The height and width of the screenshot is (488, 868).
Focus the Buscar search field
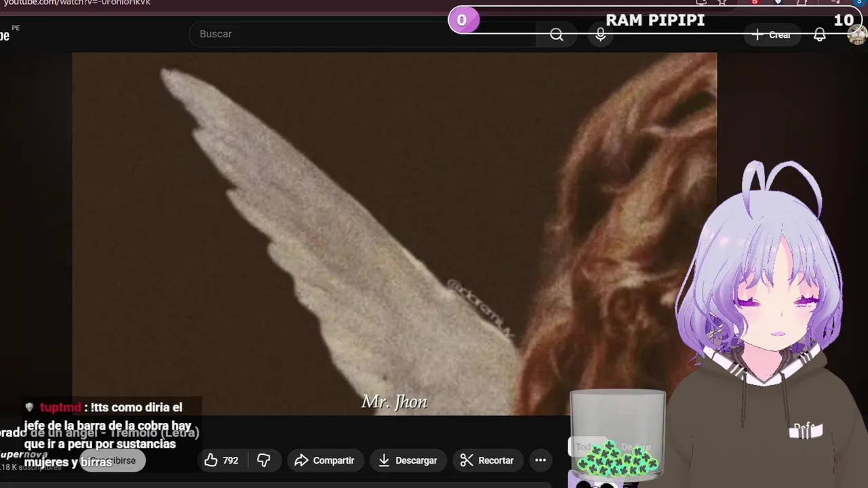coord(363,34)
